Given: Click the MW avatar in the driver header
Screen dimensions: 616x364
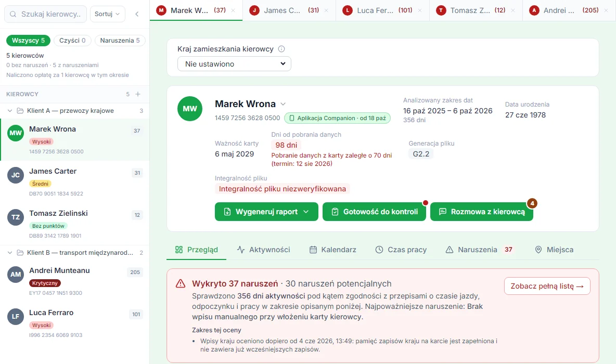Looking at the screenshot, I should click(x=190, y=108).
